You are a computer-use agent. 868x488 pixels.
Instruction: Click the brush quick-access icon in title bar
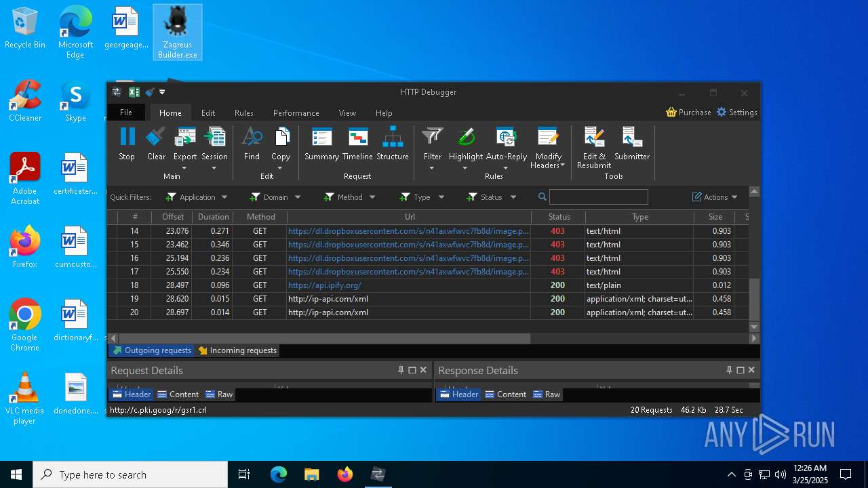pyautogui.click(x=150, y=92)
